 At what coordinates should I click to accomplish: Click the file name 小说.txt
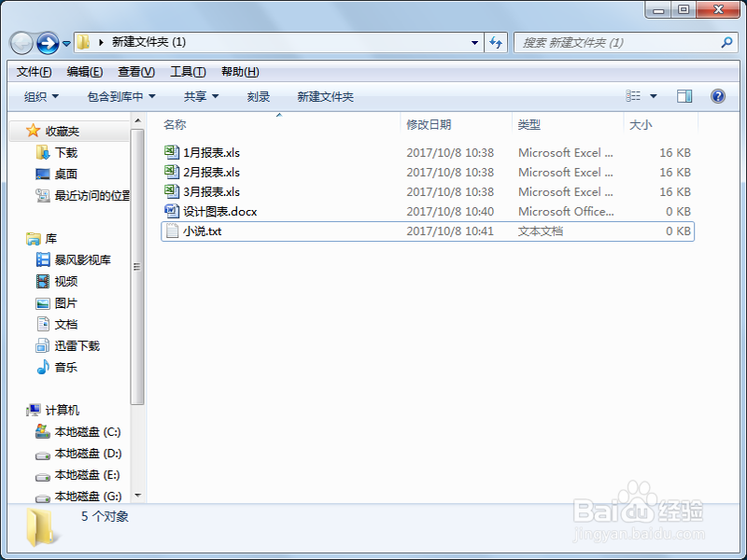203,231
